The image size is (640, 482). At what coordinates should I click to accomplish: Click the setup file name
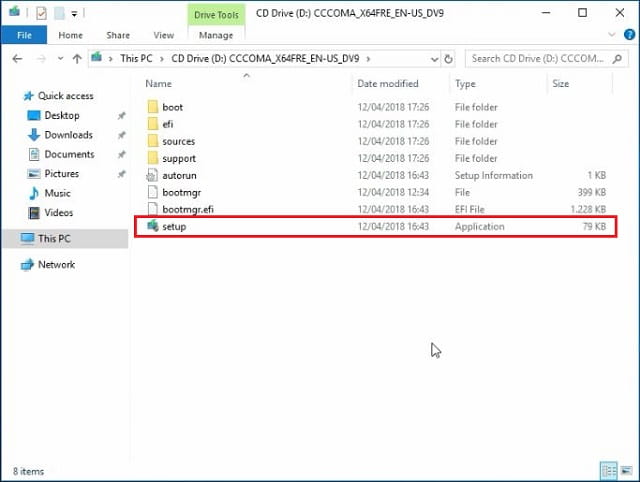tap(174, 227)
